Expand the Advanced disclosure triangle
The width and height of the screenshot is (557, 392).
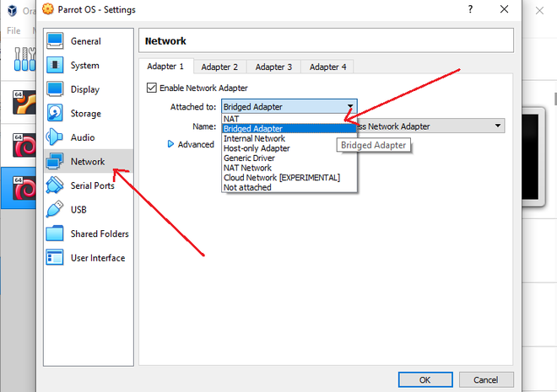170,144
